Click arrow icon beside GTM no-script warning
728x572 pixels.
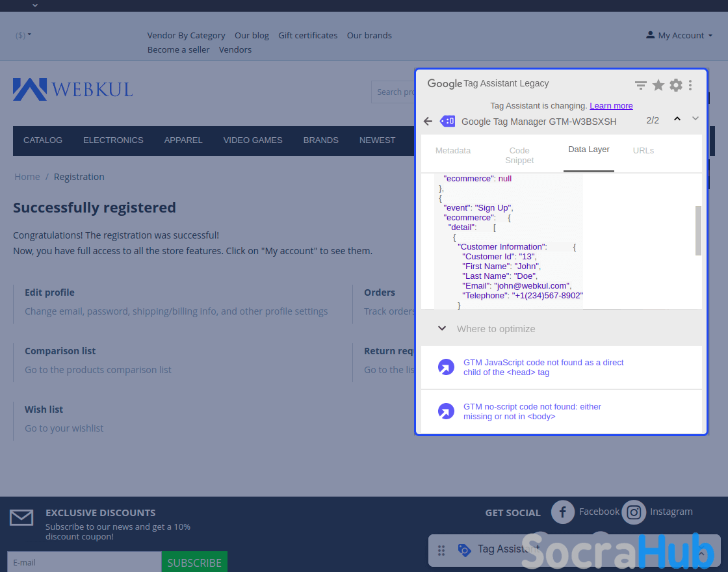click(446, 411)
